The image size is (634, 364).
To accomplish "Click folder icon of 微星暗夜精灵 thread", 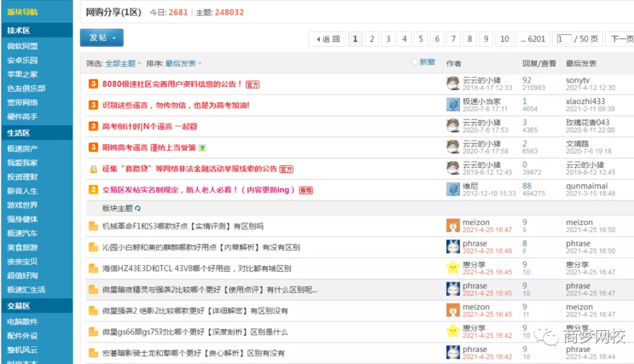I will pos(94,289).
